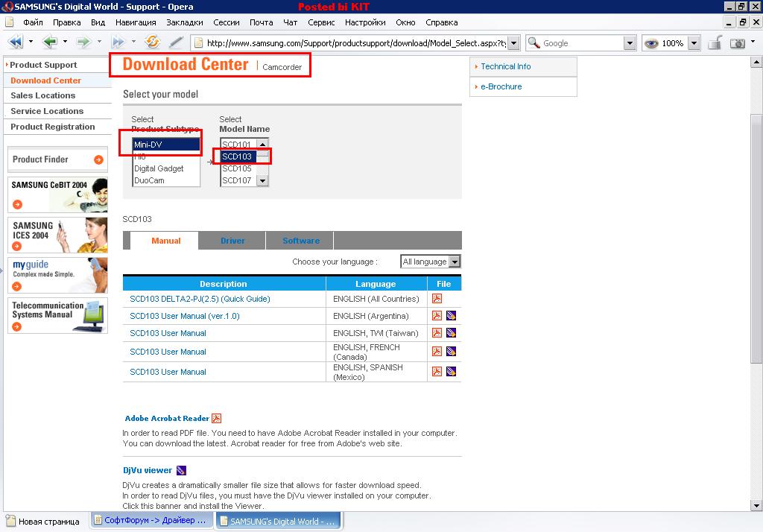Open the SCD103 User Manual (ver.1.0) link
The image size is (763, 532).
[x=185, y=316]
